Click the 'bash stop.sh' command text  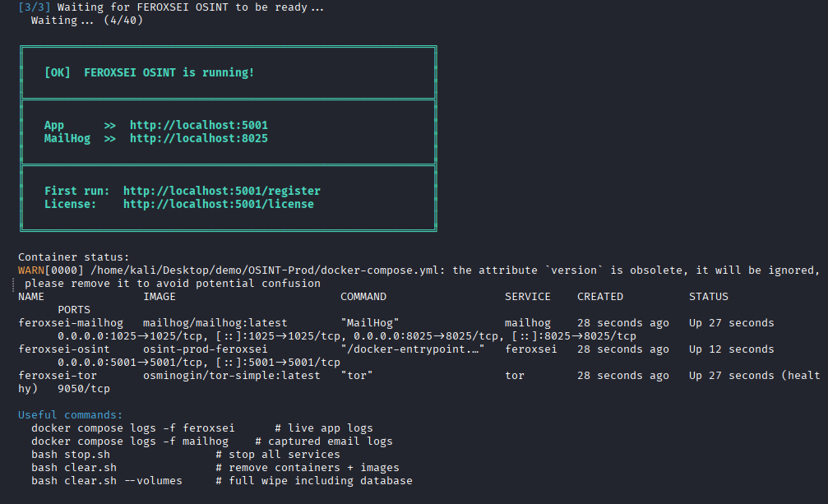[x=71, y=455]
